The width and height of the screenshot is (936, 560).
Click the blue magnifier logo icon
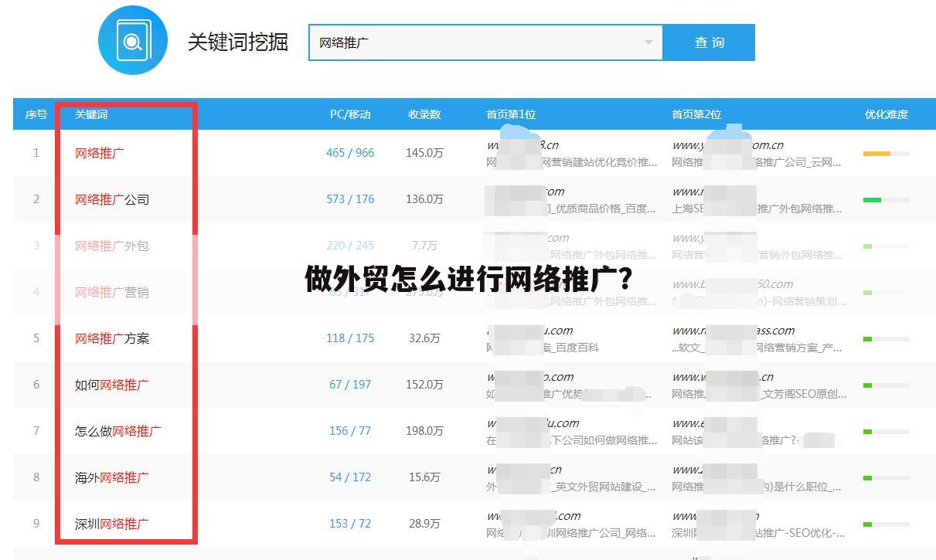tap(133, 41)
